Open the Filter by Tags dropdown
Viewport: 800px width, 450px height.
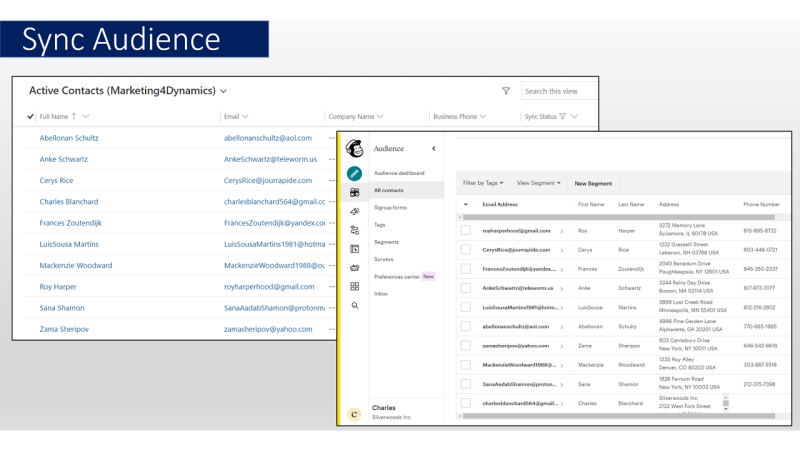483,183
